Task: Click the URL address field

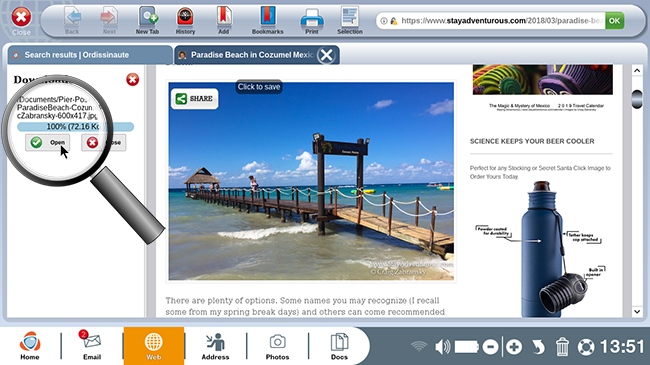Action: (491, 20)
